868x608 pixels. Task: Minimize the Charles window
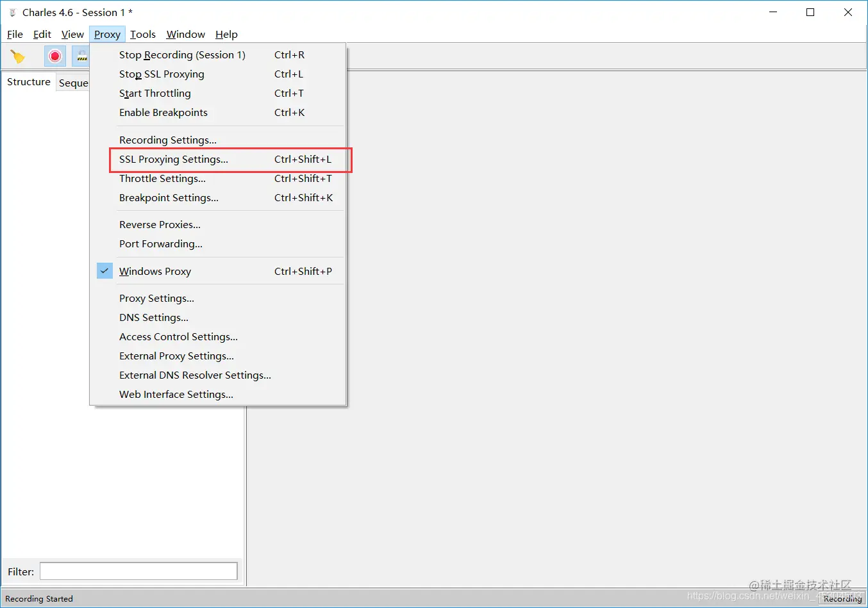[774, 12]
